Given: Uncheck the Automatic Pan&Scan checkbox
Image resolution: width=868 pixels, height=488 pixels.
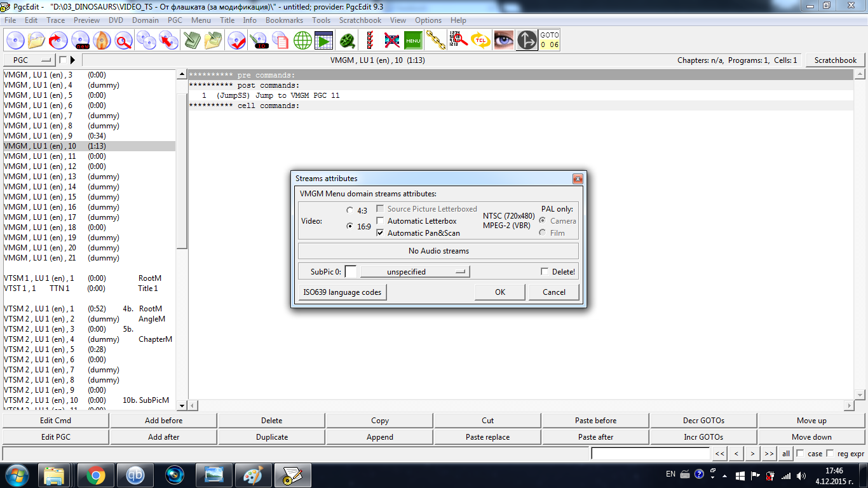Looking at the screenshot, I should (381, 233).
